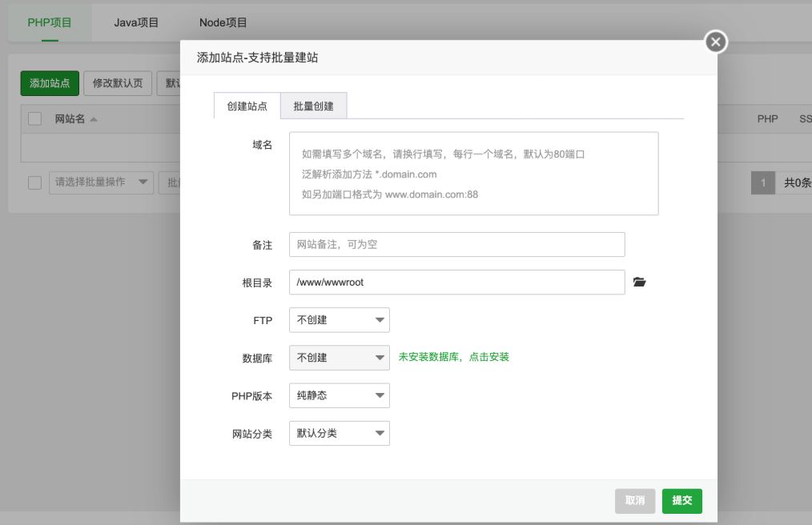Click the 备注 field label
Image resolution: width=812 pixels, height=525 pixels.
262,245
